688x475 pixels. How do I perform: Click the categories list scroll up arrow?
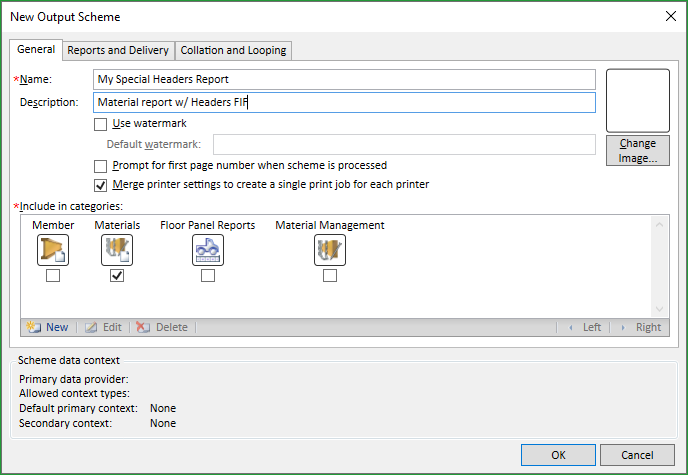pyautogui.click(x=659, y=225)
